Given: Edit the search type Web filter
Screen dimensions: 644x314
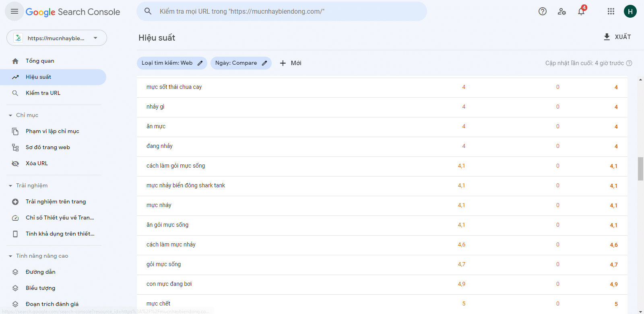Looking at the screenshot, I should (x=172, y=63).
